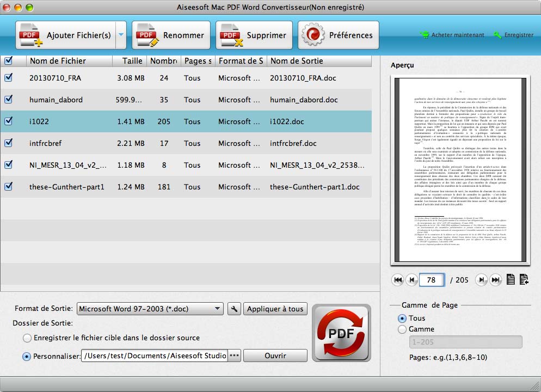Screen dimensions: 541x392
Task: Jump to the last preview page
Action: pyautogui.click(x=495, y=280)
